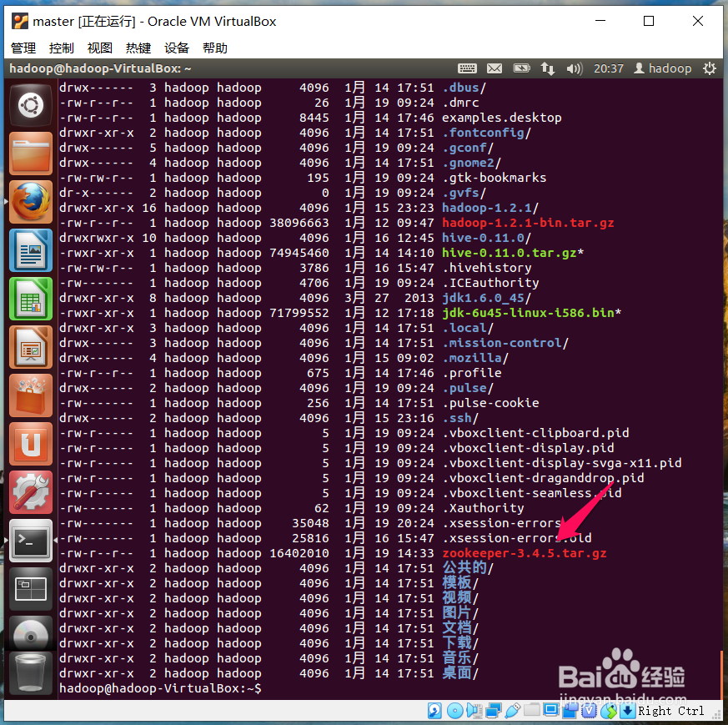The width and height of the screenshot is (728, 725).
Task: Click the jdk1.6.0_45/ directory name
Action: click(486, 298)
